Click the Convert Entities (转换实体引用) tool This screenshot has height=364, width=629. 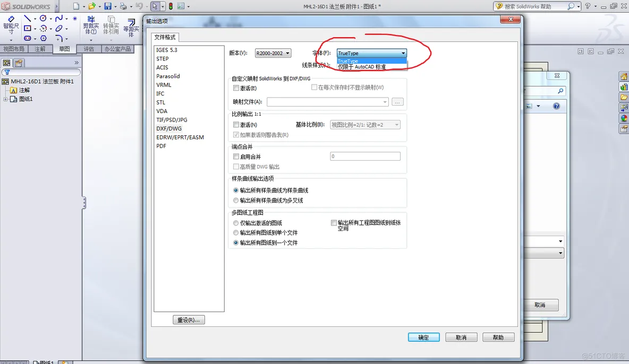[x=111, y=25]
